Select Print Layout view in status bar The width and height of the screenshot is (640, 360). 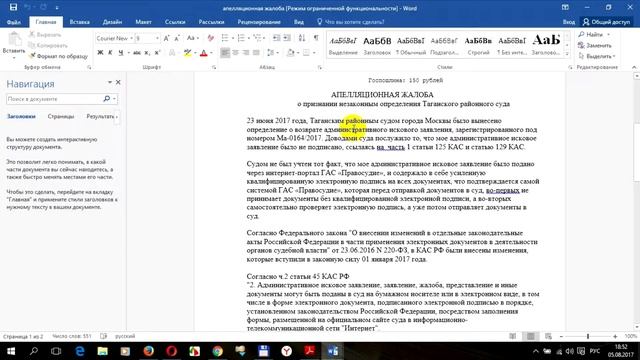531,336
